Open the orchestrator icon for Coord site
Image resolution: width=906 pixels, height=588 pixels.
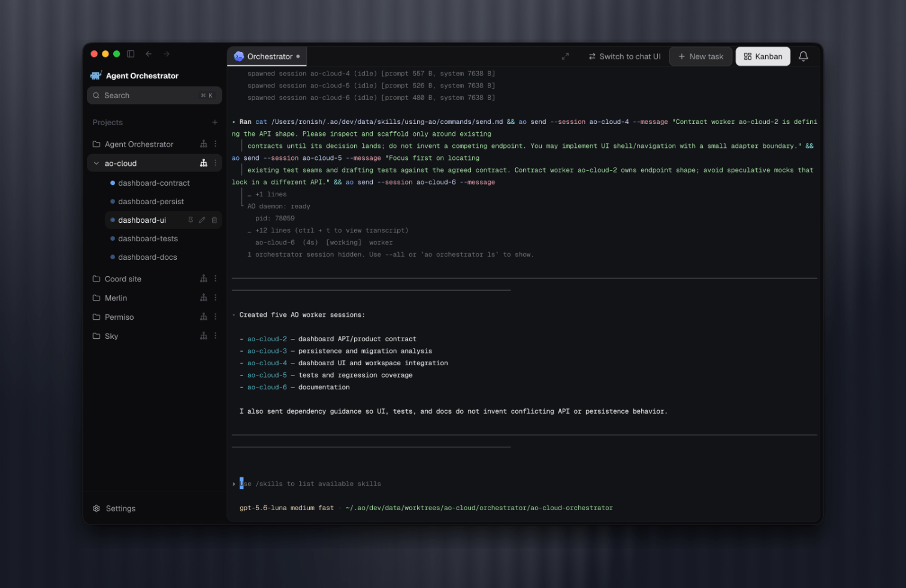(x=204, y=278)
